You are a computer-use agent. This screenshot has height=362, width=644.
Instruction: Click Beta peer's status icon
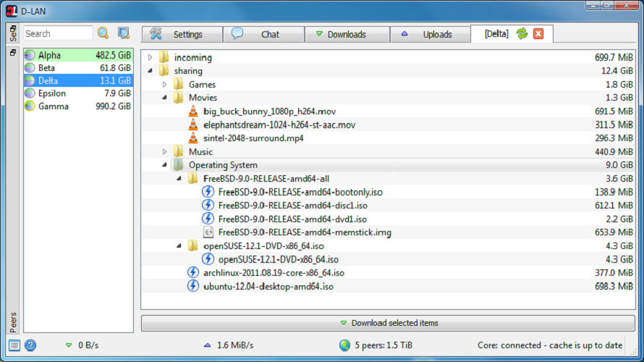pos(30,68)
